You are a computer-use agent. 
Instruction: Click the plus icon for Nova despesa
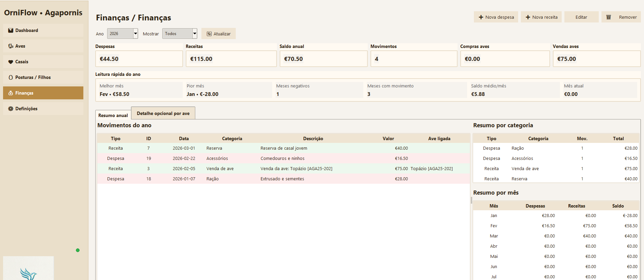(x=481, y=17)
